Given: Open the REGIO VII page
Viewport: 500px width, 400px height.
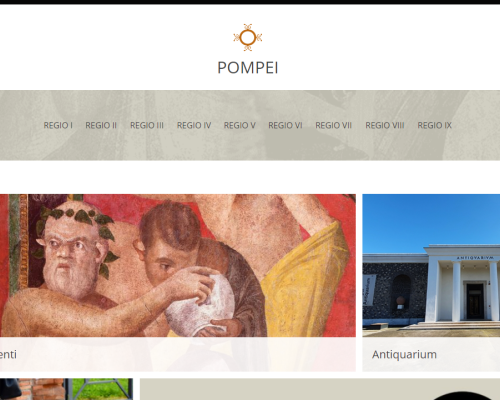Looking at the screenshot, I should coord(334,125).
